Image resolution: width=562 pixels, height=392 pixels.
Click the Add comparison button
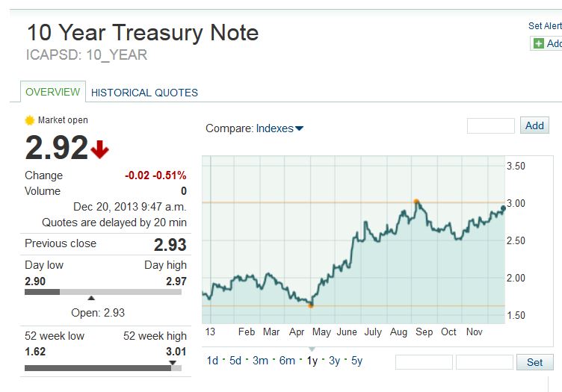(x=534, y=125)
